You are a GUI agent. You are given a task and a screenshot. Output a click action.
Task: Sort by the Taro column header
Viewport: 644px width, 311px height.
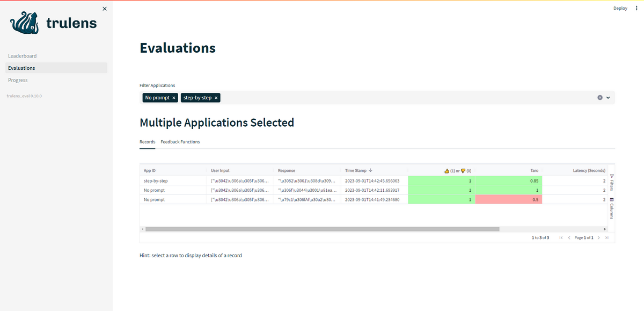[x=509, y=170]
